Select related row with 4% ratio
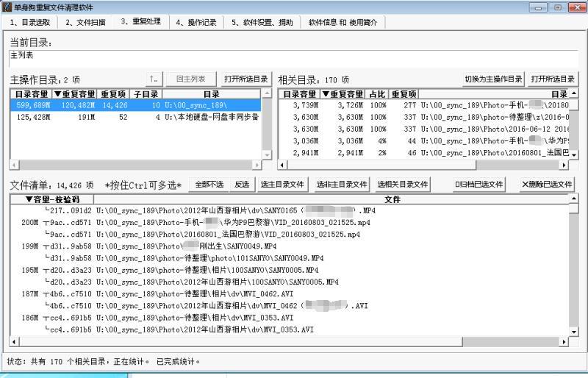588x378 pixels. pos(424,140)
